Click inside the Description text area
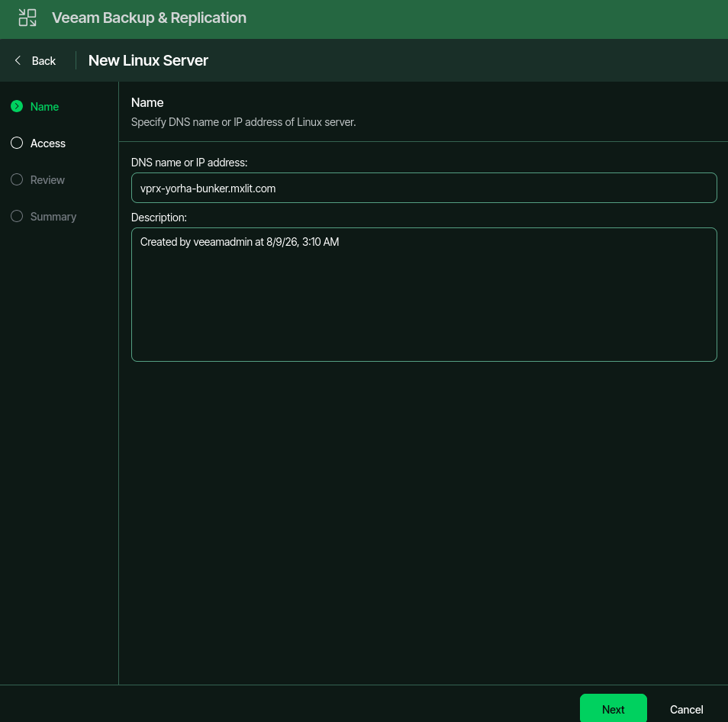 (424, 295)
